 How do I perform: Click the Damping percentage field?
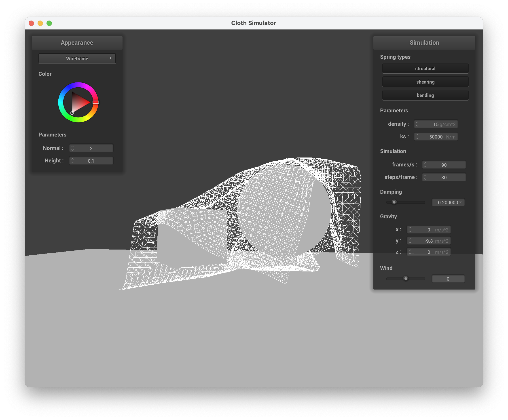coord(448,202)
